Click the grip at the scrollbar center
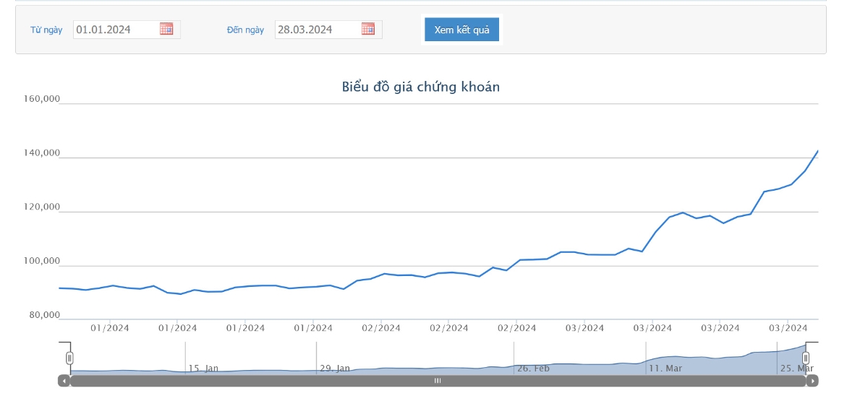Screen dimensions: 868x396 [x=438, y=381]
